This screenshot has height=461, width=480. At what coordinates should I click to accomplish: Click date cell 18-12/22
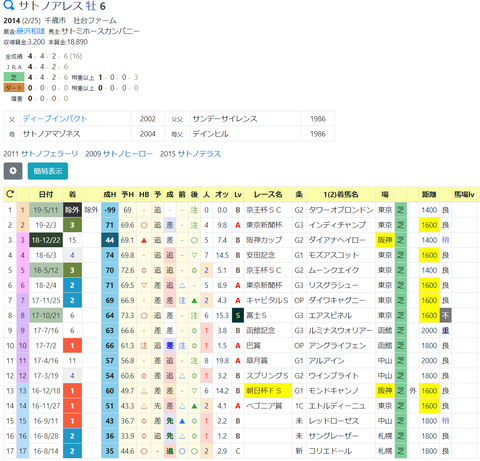(46, 240)
